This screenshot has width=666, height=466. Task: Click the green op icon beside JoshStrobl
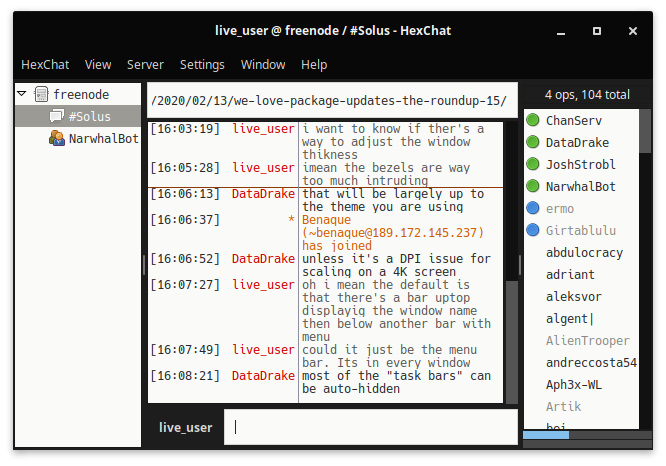tap(533, 164)
